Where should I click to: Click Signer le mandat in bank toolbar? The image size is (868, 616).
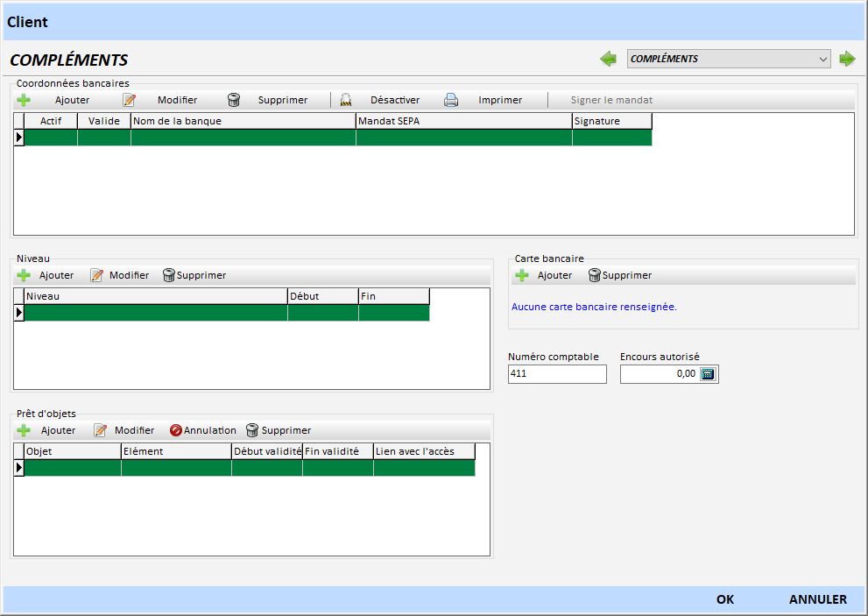click(x=611, y=100)
